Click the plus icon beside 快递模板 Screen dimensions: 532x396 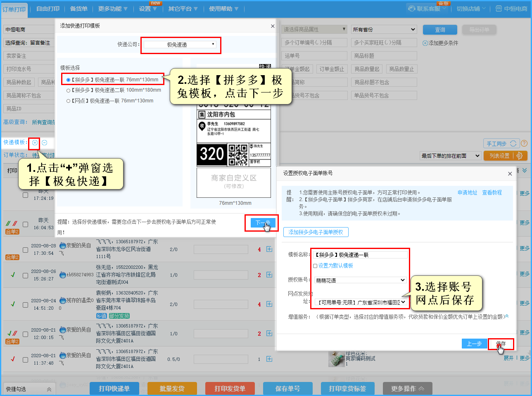click(35, 143)
